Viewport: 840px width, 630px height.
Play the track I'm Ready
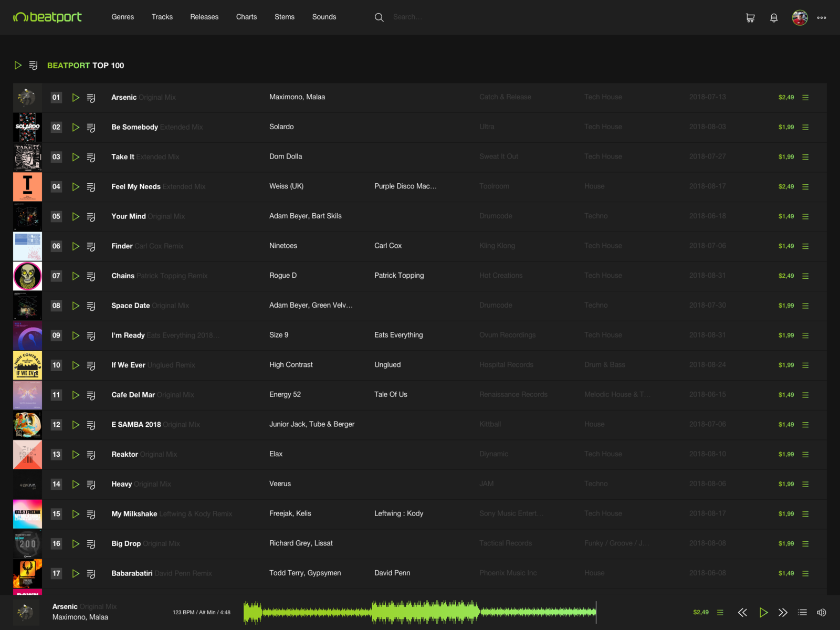76,335
